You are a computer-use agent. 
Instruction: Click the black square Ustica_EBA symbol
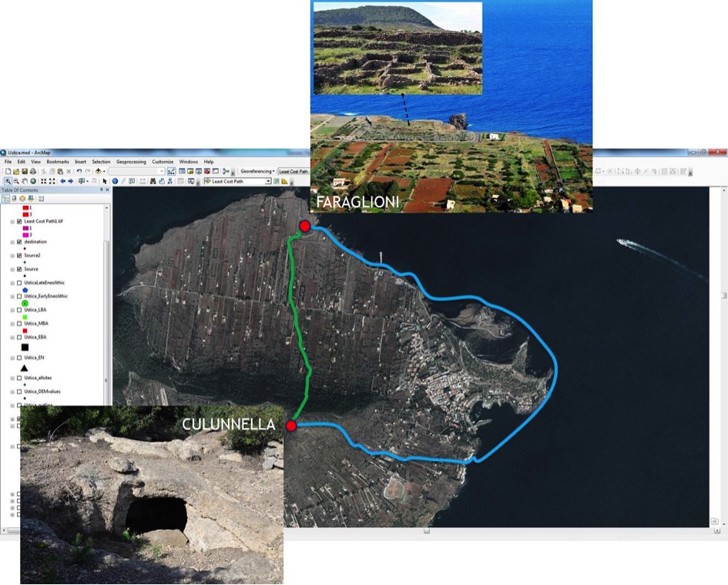point(25,348)
